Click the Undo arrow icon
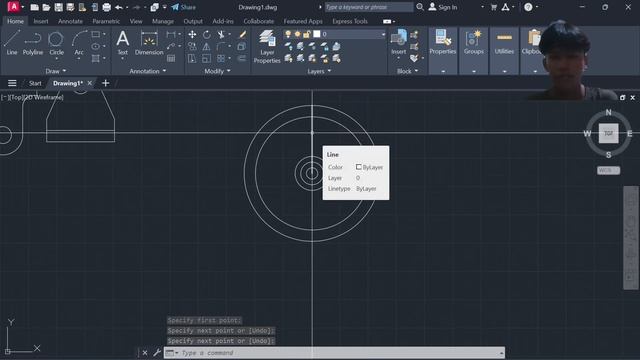This screenshot has height=360, width=640. pyautogui.click(x=119, y=7)
